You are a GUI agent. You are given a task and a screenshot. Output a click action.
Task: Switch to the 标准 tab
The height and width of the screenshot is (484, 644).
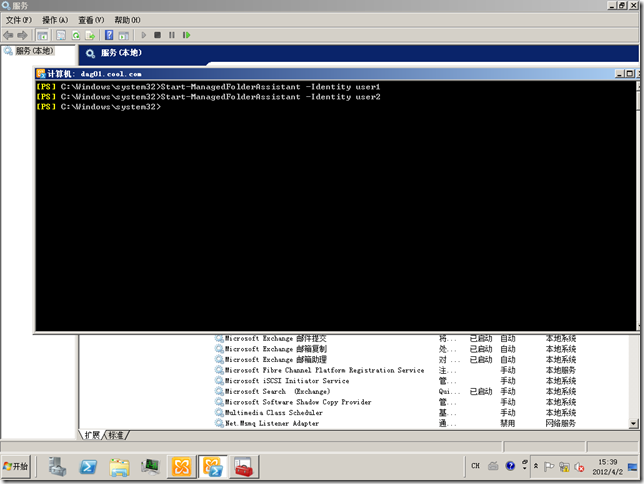click(117, 435)
